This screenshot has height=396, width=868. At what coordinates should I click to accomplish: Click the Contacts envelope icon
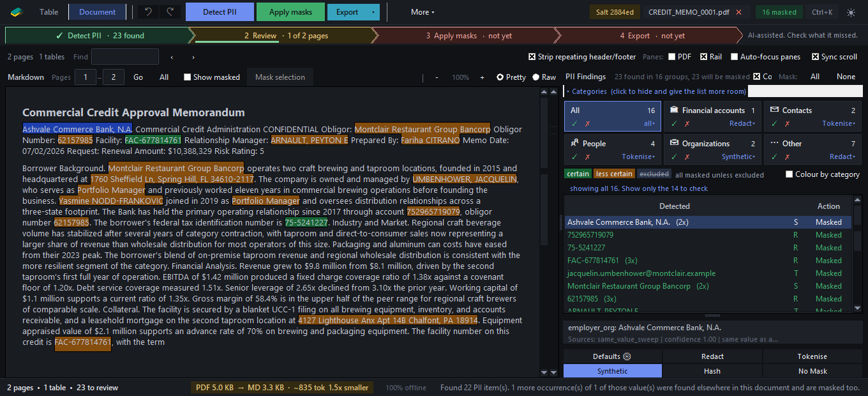774,110
